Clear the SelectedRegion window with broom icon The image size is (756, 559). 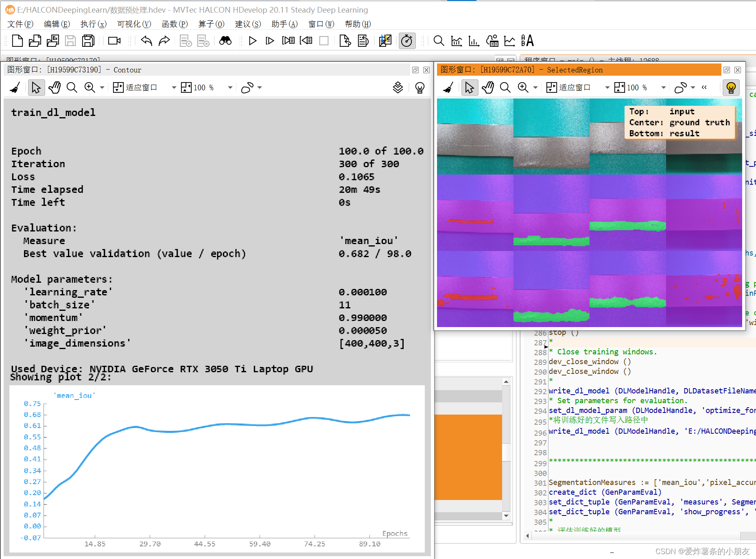pos(448,87)
